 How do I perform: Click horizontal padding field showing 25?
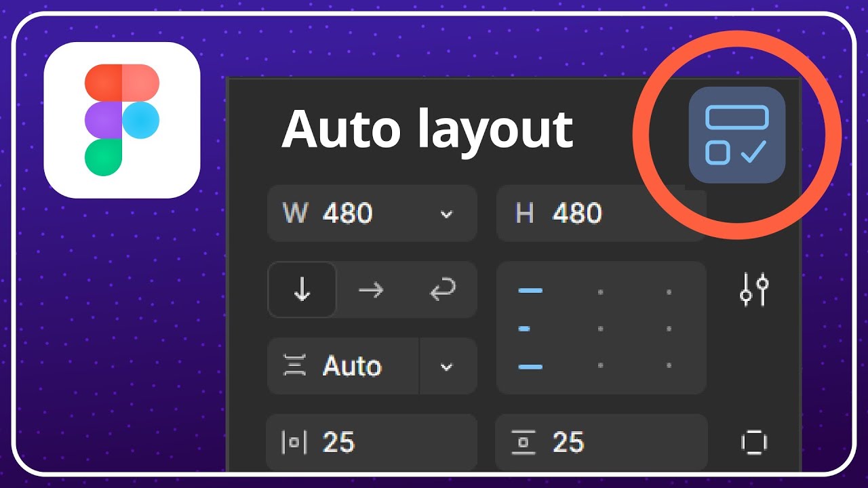[x=372, y=443]
